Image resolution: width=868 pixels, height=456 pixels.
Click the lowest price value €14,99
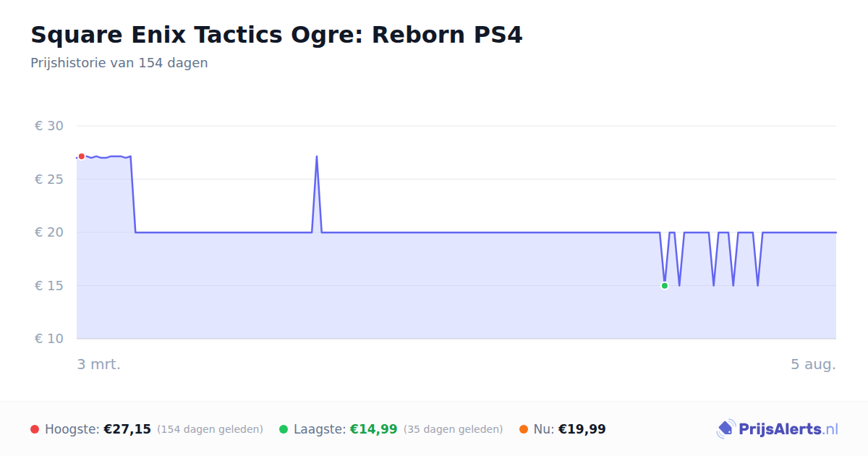click(374, 429)
